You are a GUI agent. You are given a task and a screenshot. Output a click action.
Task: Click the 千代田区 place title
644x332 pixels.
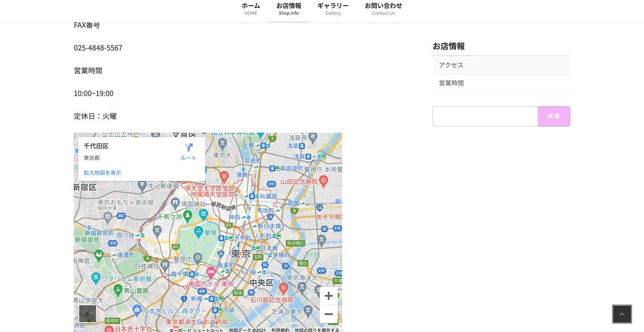click(96, 146)
